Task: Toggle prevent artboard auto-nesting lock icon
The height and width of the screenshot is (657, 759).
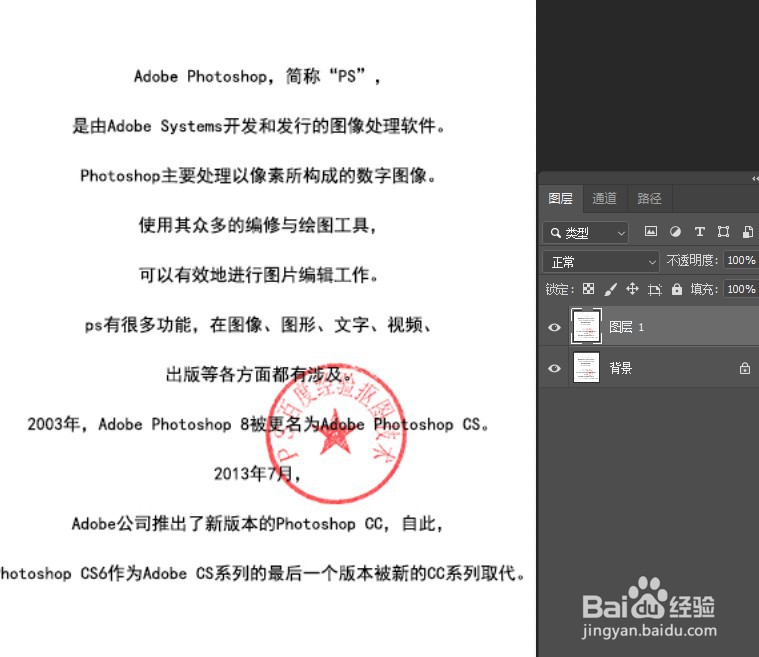Action: tap(654, 290)
